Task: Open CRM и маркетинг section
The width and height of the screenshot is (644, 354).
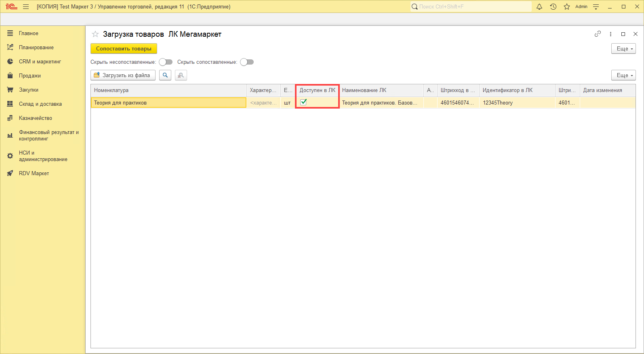Action: [x=40, y=61]
